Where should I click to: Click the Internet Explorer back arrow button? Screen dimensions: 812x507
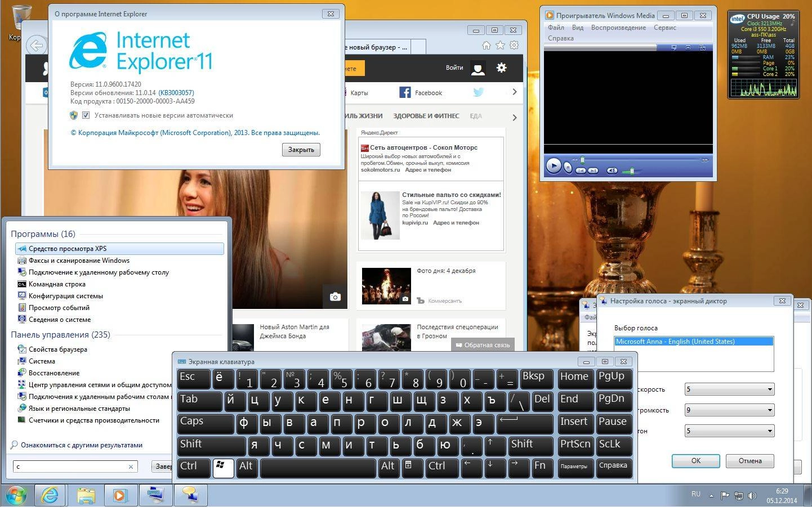pyautogui.click(x=36, y=46)
